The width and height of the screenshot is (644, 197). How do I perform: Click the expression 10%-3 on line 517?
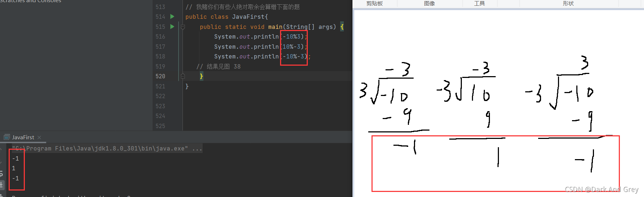(x=291, y=47)
